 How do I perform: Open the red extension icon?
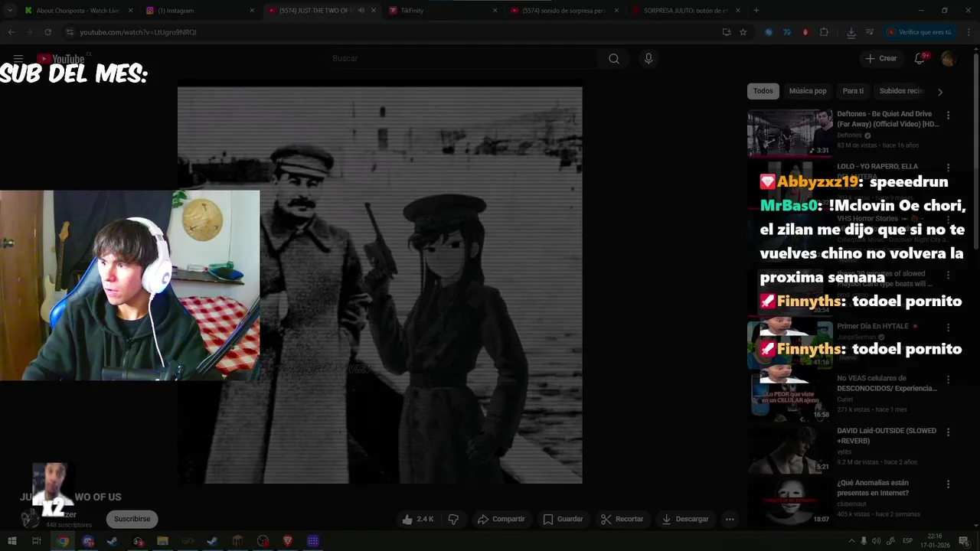[x=805, y=32]
